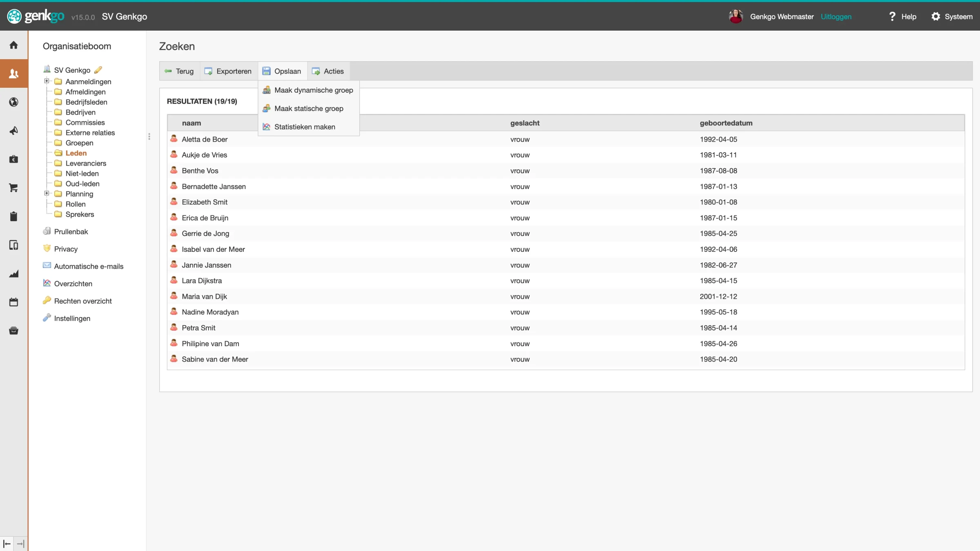Click the pencil icon next to SV Genkgo
The height and width of the screenshot is (551, 980).
tap(98, 70)
